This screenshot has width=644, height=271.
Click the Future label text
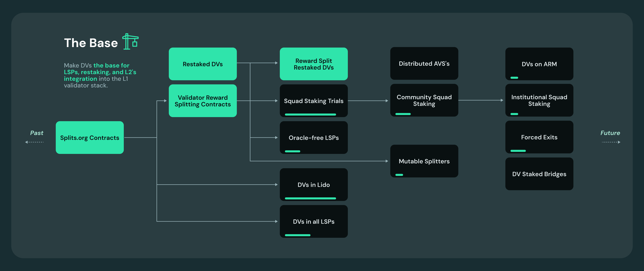[x=610, y=133]
